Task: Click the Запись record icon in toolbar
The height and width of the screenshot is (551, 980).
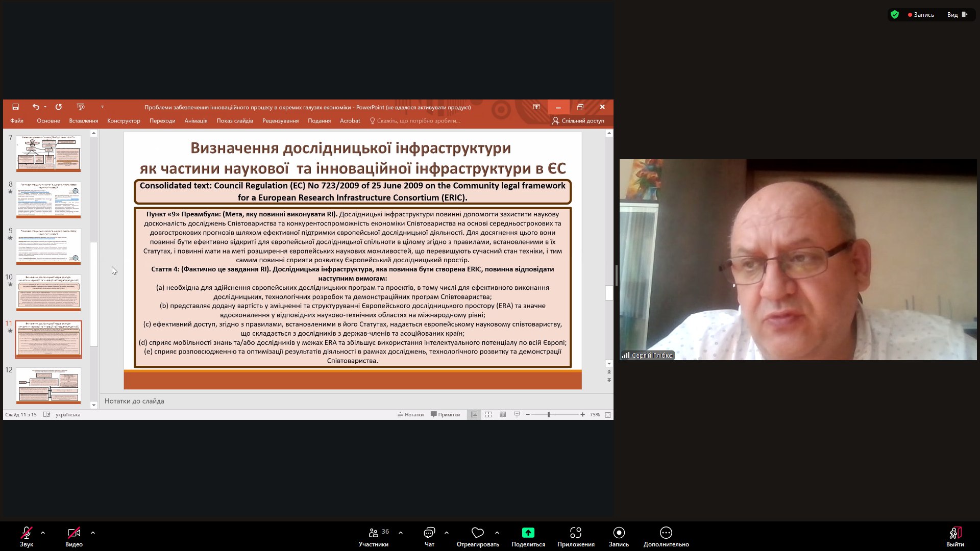Action: [x=619, y=533]
